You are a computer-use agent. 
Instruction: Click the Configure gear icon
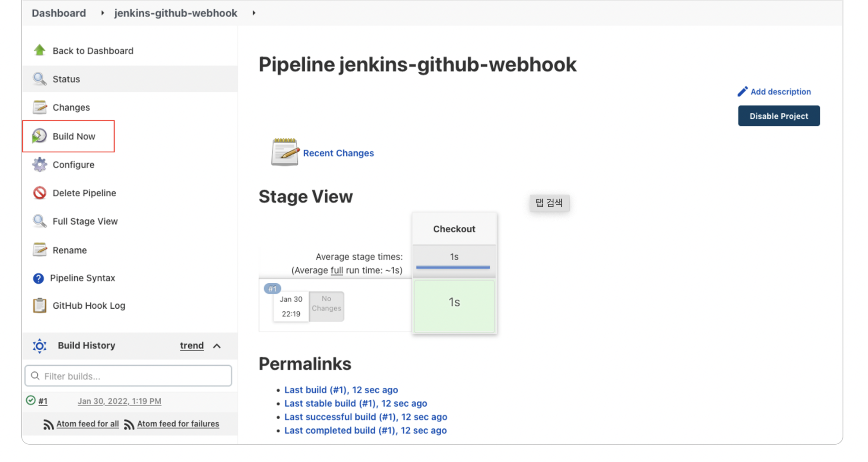[39, 164]
